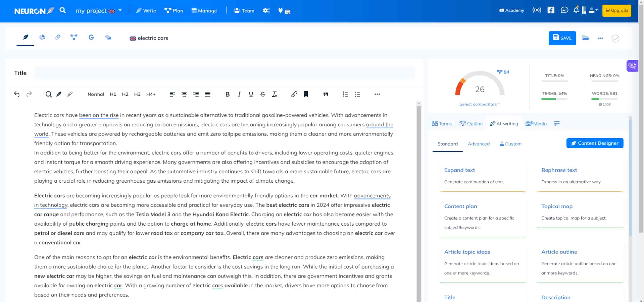Open the Expand text AI tool
Image resolution: width=644 pixels, height=302 pixels.
(x=459, y=170)
